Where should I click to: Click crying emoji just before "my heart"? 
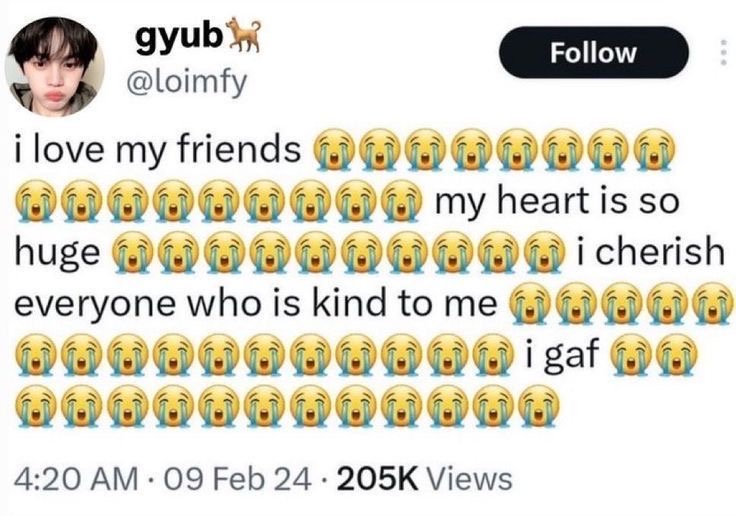[400, 200]
